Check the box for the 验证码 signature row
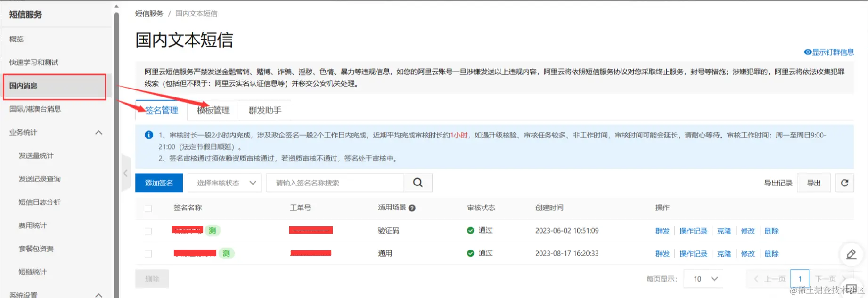Image resolution: width=868 pixels, height=298 pixels. 148,231
